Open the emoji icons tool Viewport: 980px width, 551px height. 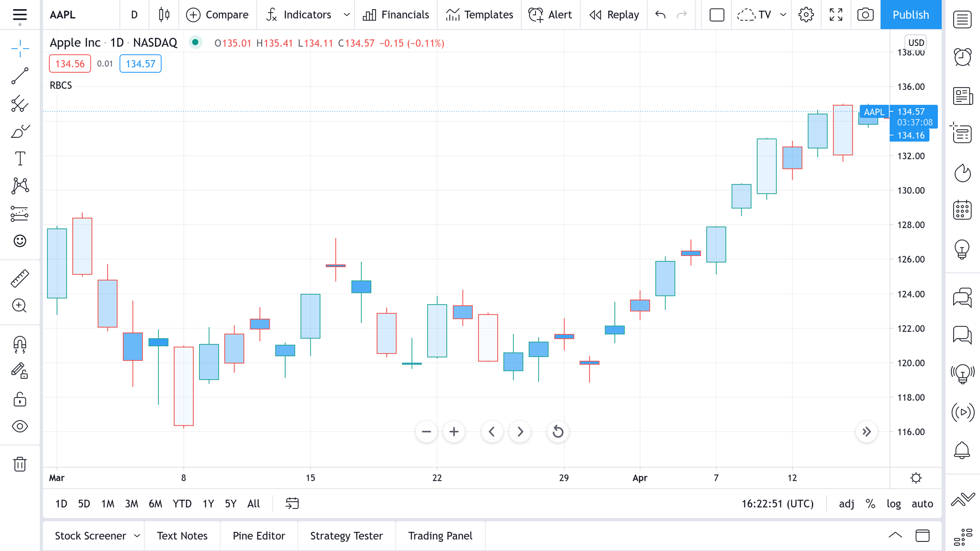pyautogui.click(x=20, y=241)
